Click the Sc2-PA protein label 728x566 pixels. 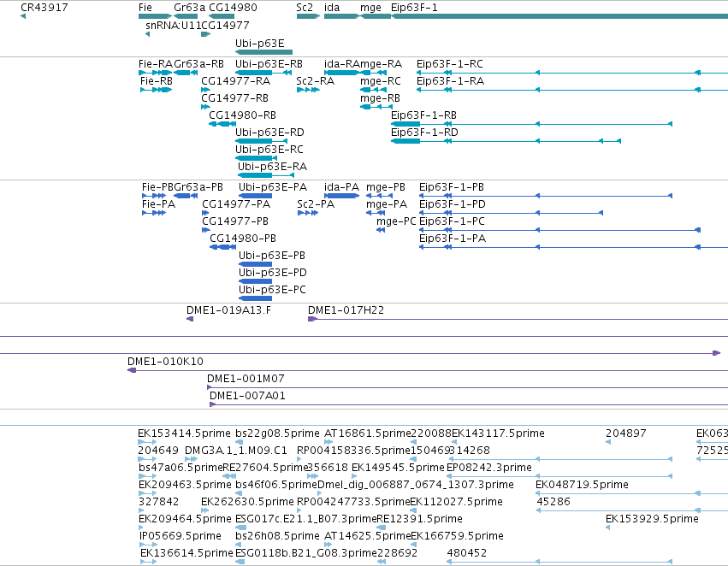pyautogui.click(x=316, y=204)
